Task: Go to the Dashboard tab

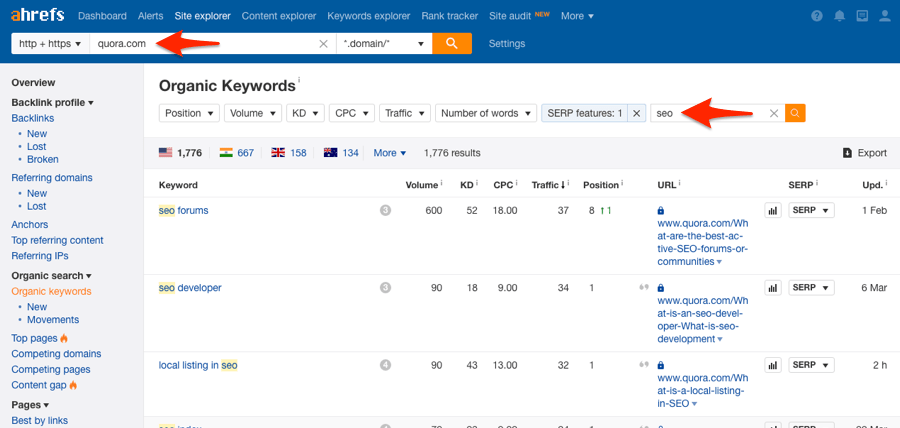Action: (102, 16)
